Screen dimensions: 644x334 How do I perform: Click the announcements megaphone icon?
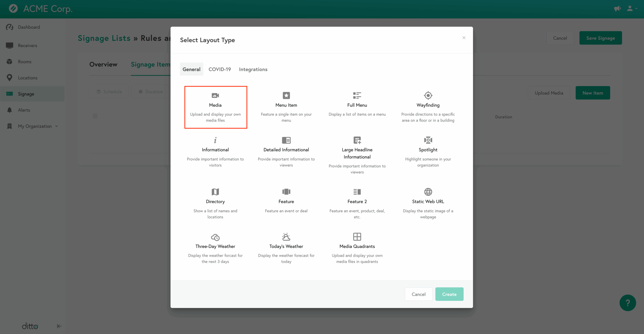617,9
